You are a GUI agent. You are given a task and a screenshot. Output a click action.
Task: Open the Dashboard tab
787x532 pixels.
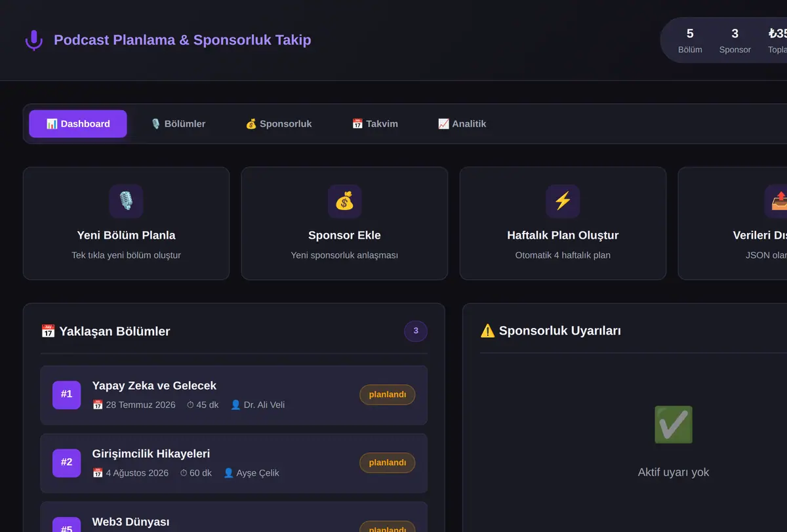point(78,124)
